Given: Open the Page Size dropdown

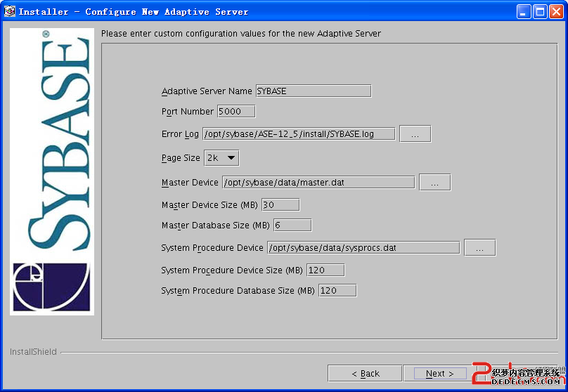Looking at the screenshot, I should coord(221,158).
